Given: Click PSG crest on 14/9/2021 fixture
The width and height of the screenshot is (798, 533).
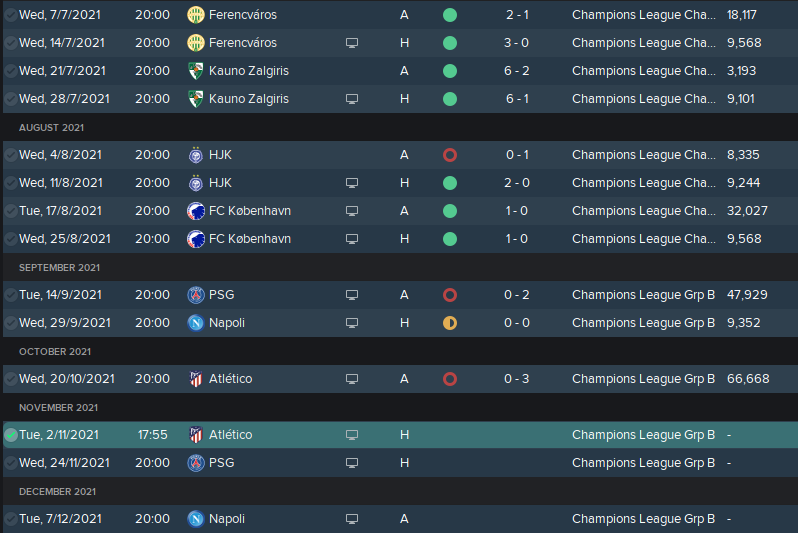Looking at the screenshot, I should coord(195,295).
